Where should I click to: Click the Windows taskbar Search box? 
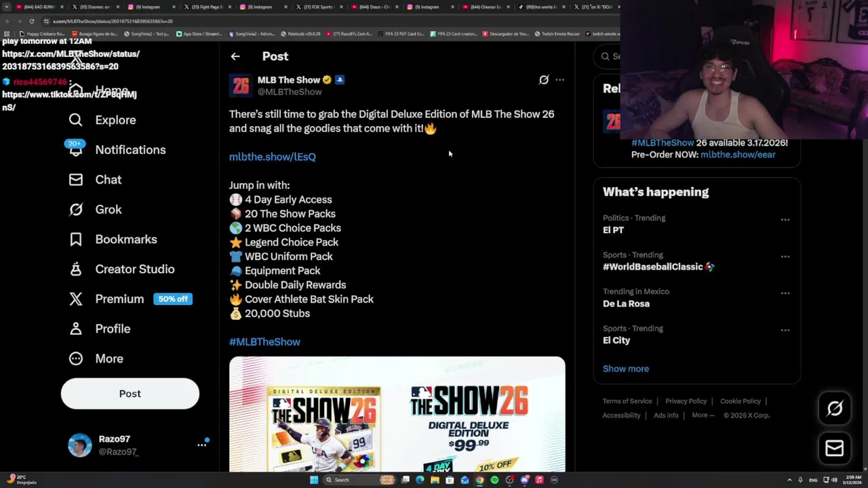tap(359, 480)
